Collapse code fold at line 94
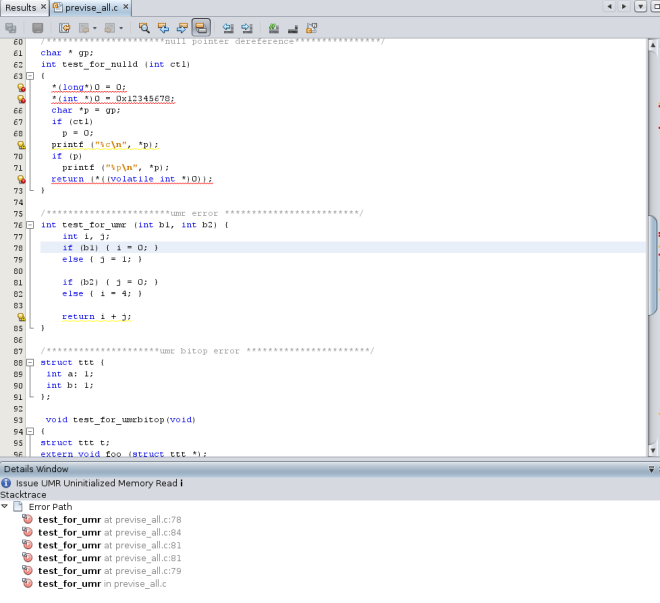 (x=30, y=431)
